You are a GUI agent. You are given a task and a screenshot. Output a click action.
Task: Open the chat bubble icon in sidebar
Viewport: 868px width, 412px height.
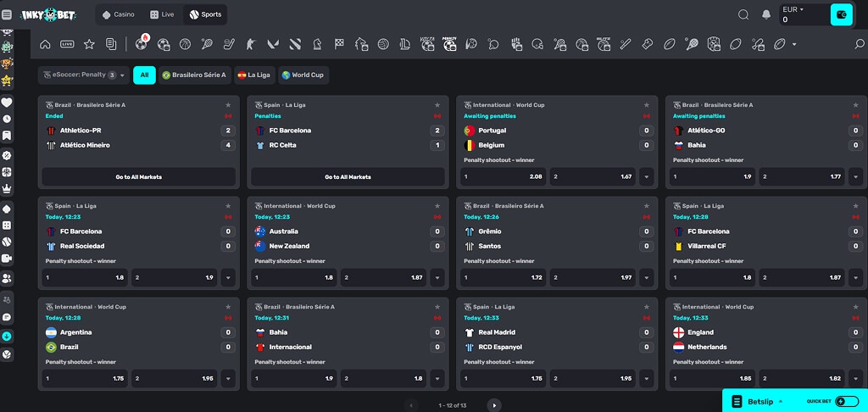click(7, 317)
